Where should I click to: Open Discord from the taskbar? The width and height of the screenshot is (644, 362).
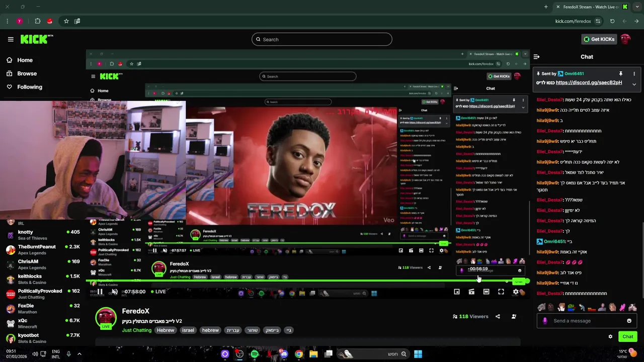point(284,354)
